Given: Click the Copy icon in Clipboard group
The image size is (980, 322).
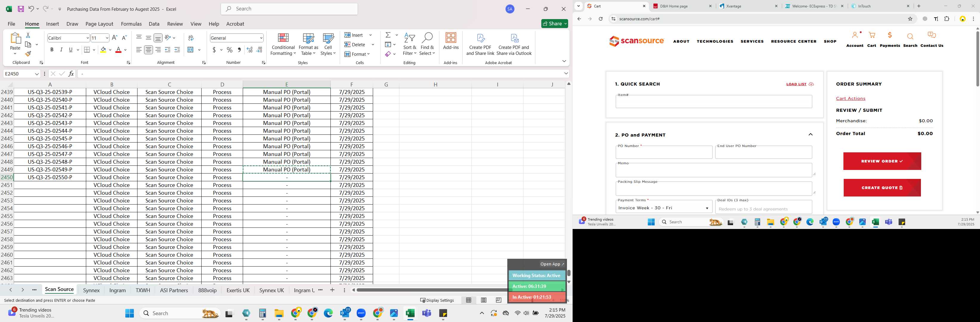Looking at the screenshot, I should click(28, 44).
